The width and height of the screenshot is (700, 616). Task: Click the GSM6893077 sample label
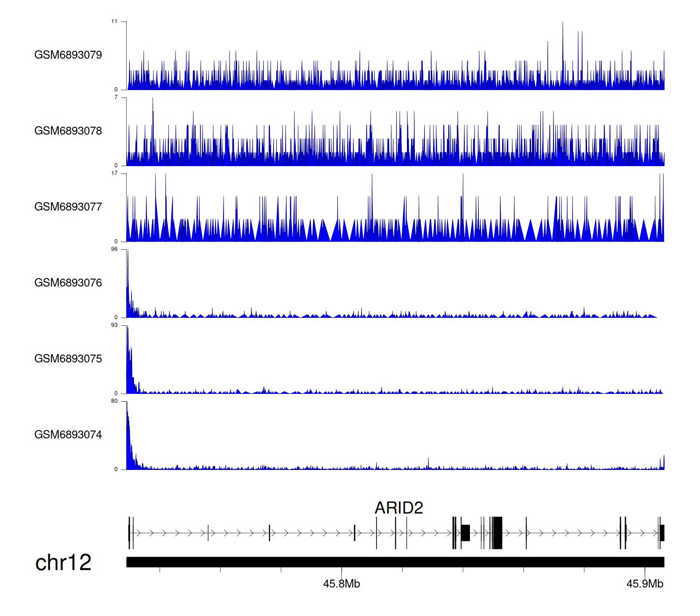[68, 207]
